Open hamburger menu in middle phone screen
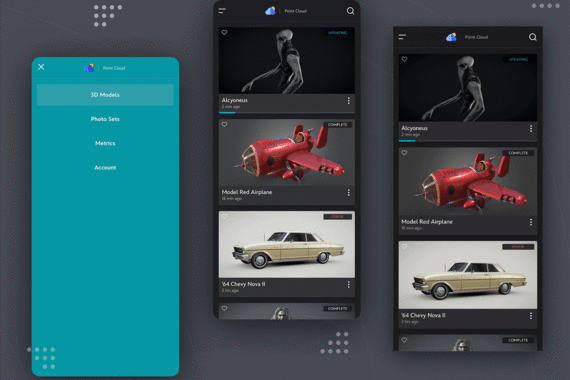The width and height of the screenshot is (570, 380). [222, 11]
